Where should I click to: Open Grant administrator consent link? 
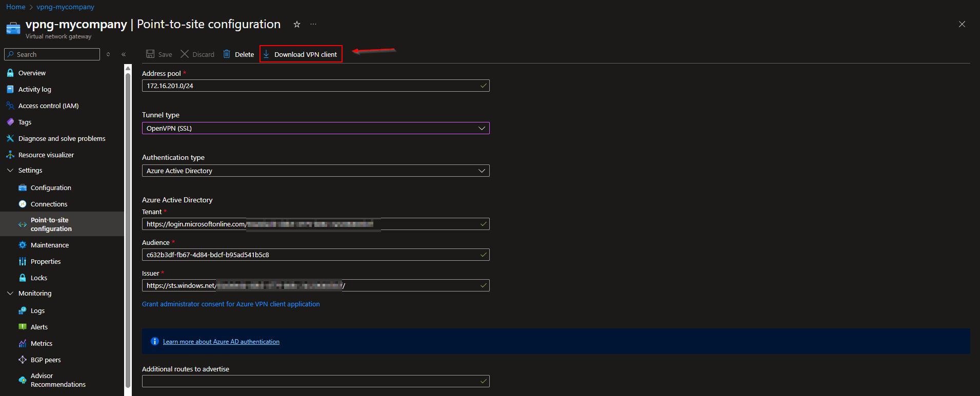click(231, 304)
